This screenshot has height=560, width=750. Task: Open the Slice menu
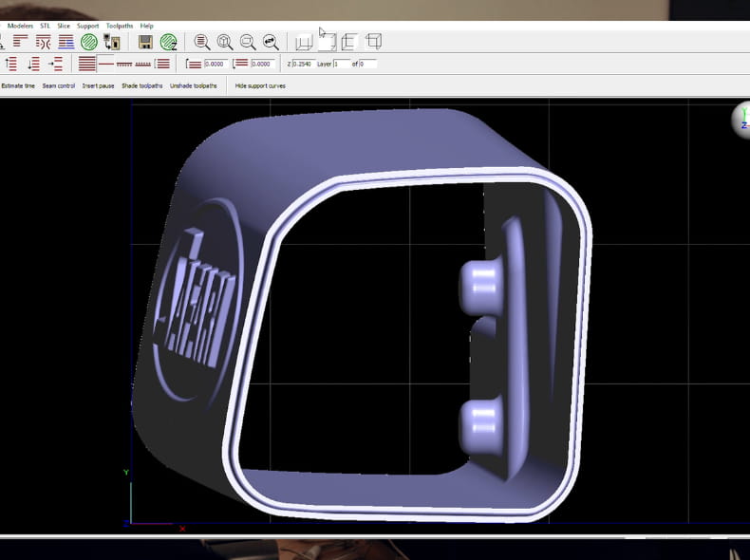click(x=63, y=26)
